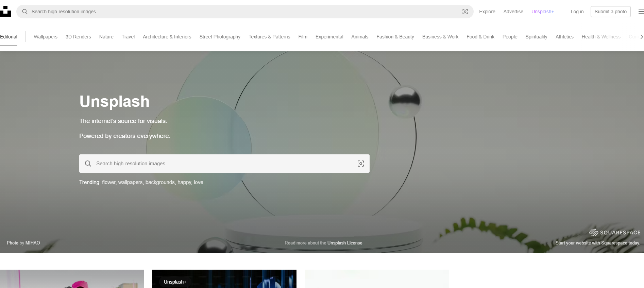Click Log in
The height and width of the screenshot is (288, 644).
pyautogui.click(x=577, y=12)
